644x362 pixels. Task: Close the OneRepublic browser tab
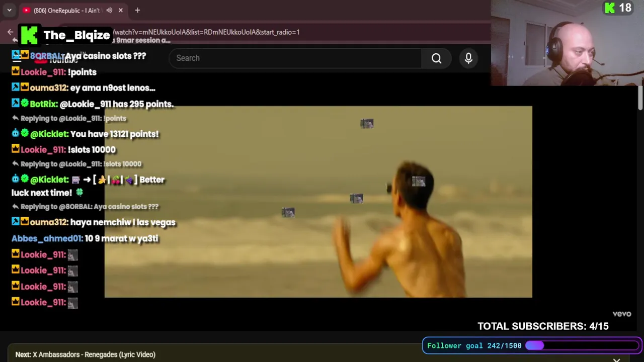coord(121,10)
